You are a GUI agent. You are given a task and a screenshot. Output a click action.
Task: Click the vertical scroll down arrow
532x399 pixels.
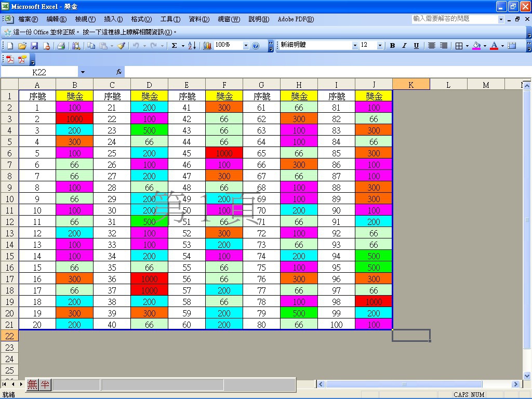527,376
